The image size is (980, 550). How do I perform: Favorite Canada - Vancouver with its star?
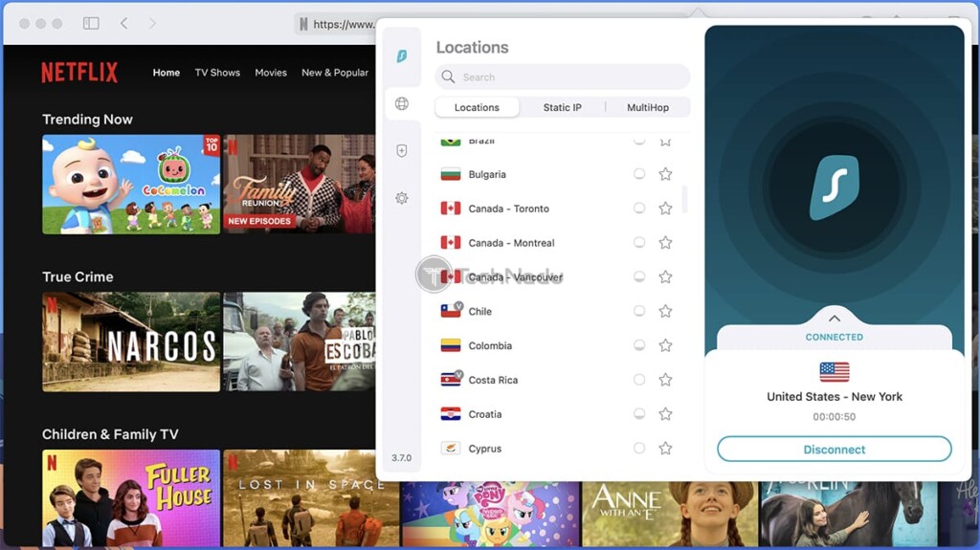click(666, 276)
